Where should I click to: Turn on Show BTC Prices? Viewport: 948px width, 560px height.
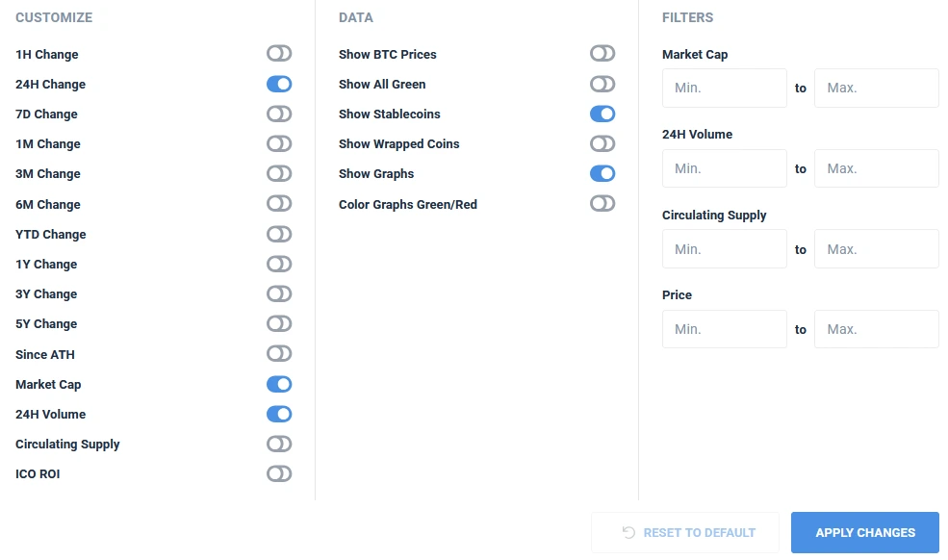(602, 54)
